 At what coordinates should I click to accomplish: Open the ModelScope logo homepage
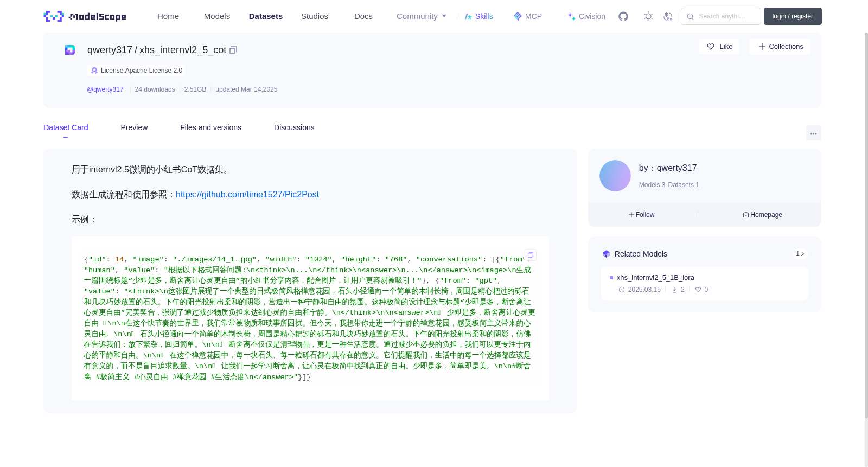click(85, 16)
